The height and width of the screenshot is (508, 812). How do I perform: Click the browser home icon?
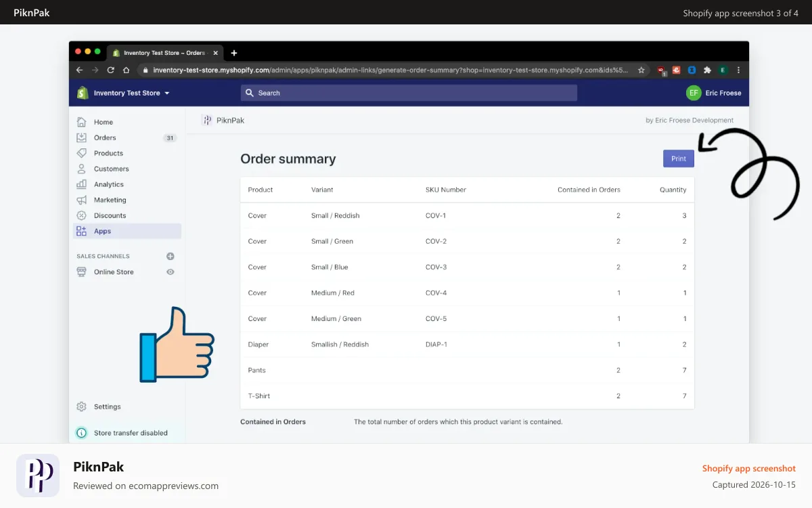tap(126, 70)
